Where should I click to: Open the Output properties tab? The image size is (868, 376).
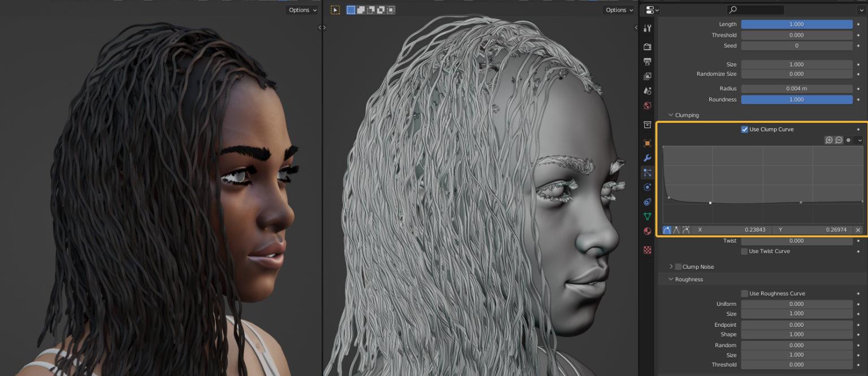[x=647, y=62]
